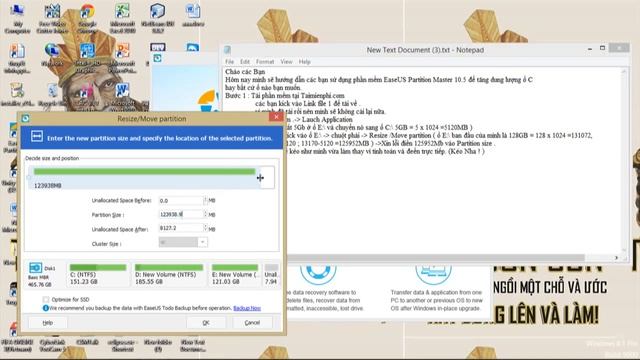This screenshot has height=360, width=640.
Task: Click the right resize handle of the partition bar
Action: pyautogui.click(x=260, y=178)
